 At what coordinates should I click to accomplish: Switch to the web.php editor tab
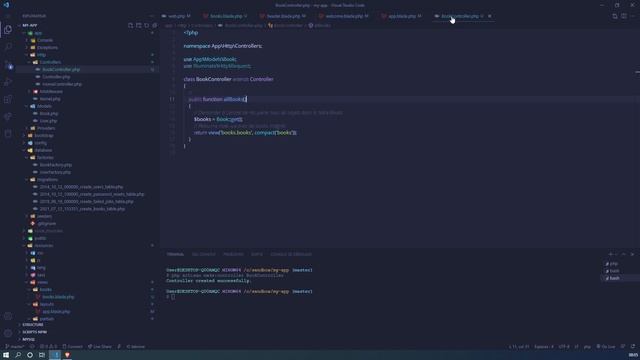(176, 16)
